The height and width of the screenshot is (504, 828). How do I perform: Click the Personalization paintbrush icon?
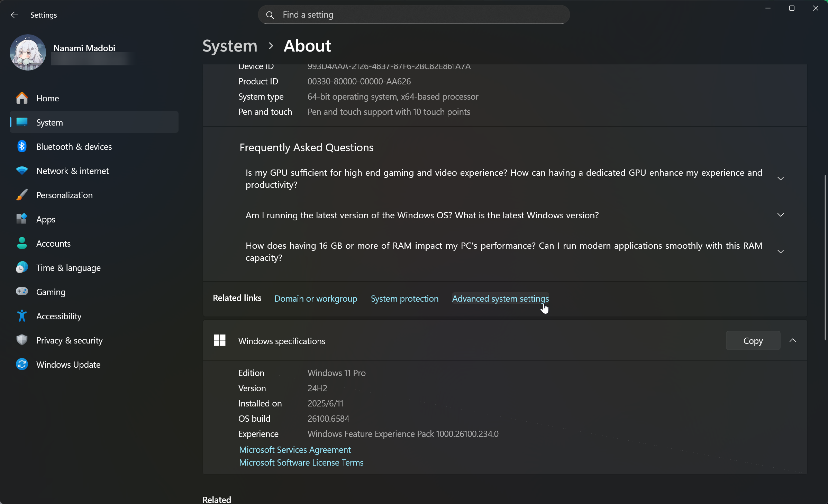point(22,195)
